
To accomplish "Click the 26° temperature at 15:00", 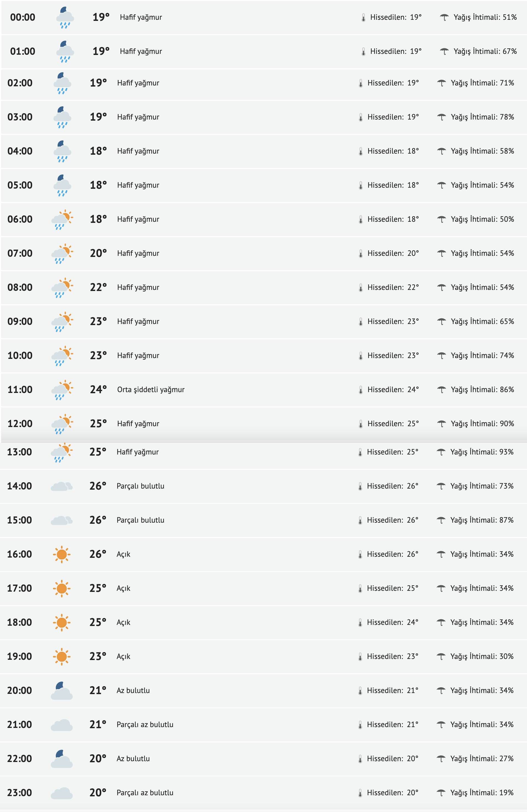I will click(98, 520).
